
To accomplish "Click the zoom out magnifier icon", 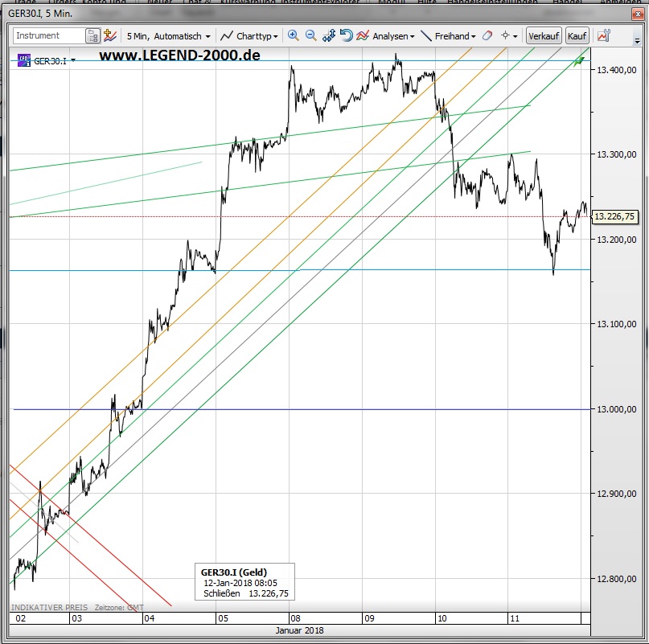I will (310, 36).
